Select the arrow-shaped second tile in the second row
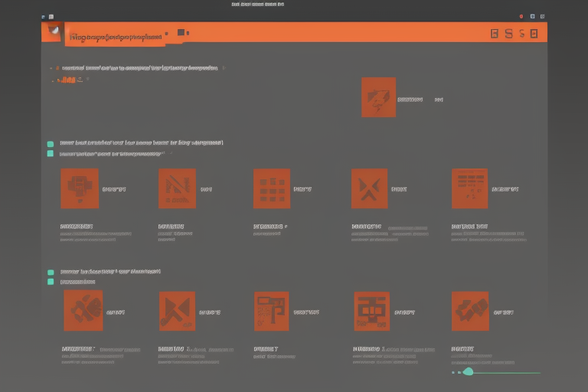Image resolution: width=588 pixels, height=392 pixels. coord(177,311)
